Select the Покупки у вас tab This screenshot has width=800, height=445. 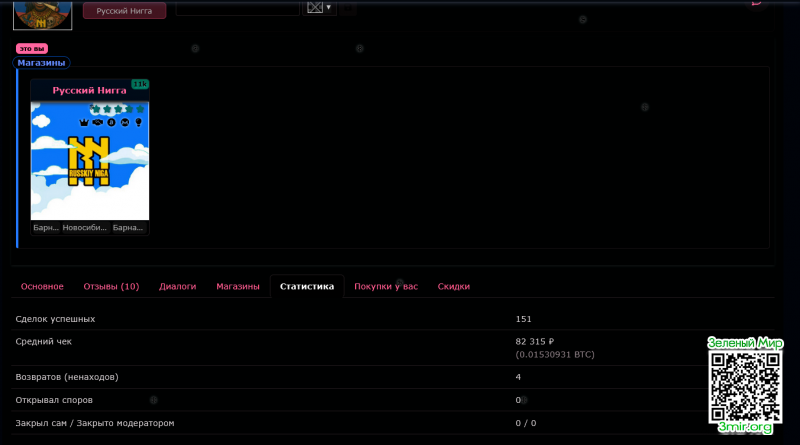point(385,286)
